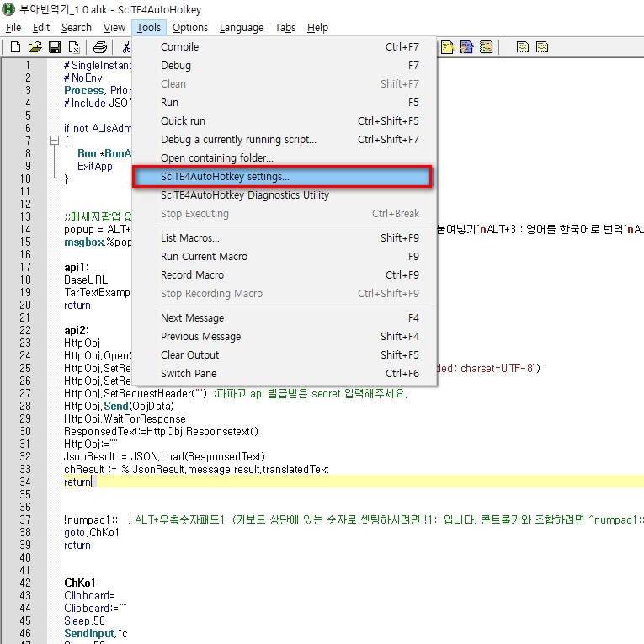
Task: Launch SciTE4AutoHotkey Diagnostics Utility
Action: coord(285,195)
